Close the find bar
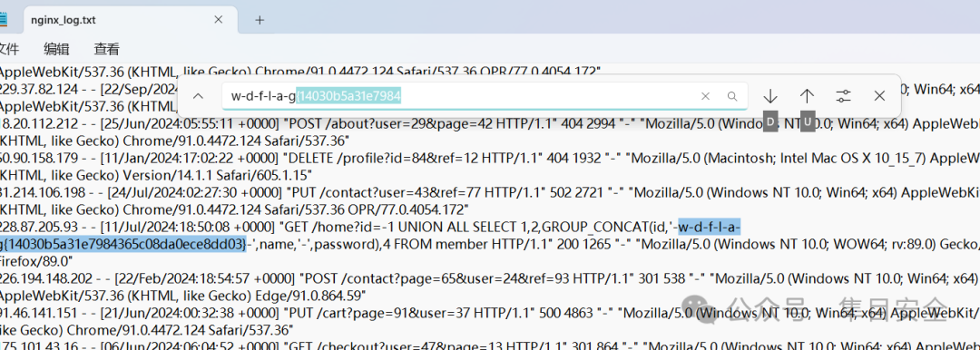 click(x=879, y=96)
